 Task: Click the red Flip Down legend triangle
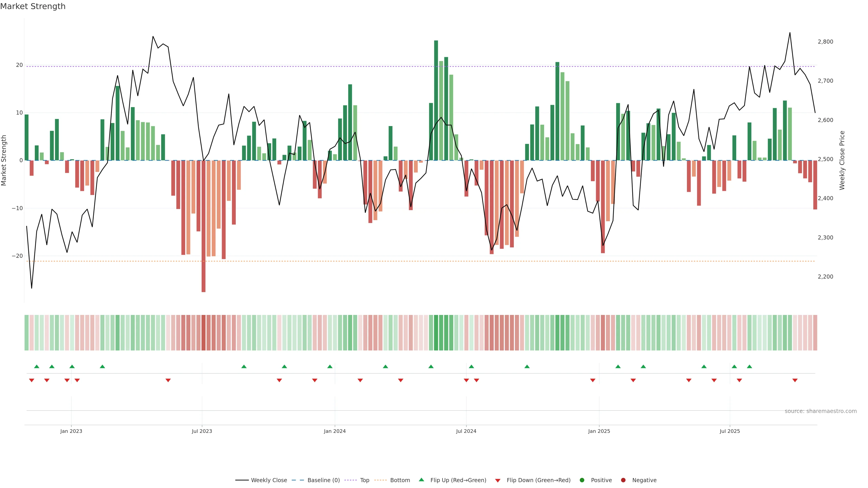click(x=498, y=481)
